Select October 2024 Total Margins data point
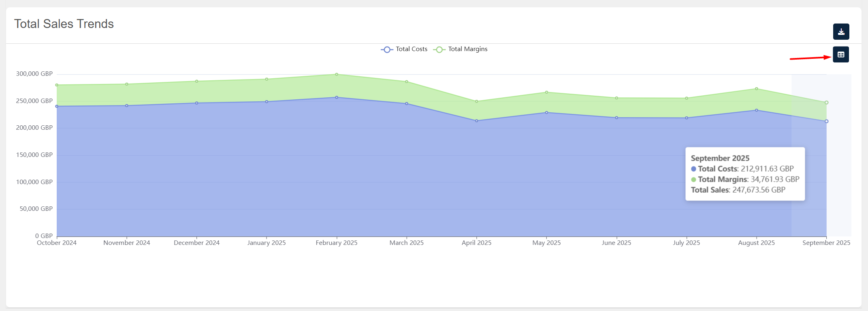This screenshot has width=868, height=311. 57,85
